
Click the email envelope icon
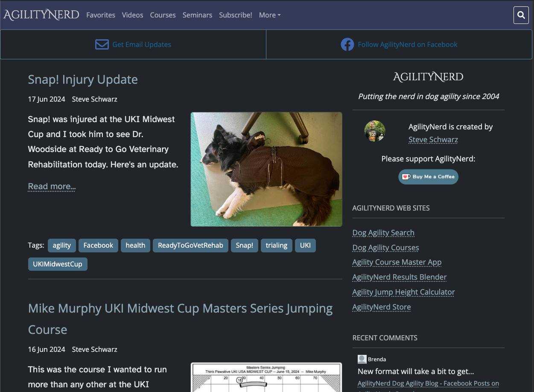coord(102,44)
